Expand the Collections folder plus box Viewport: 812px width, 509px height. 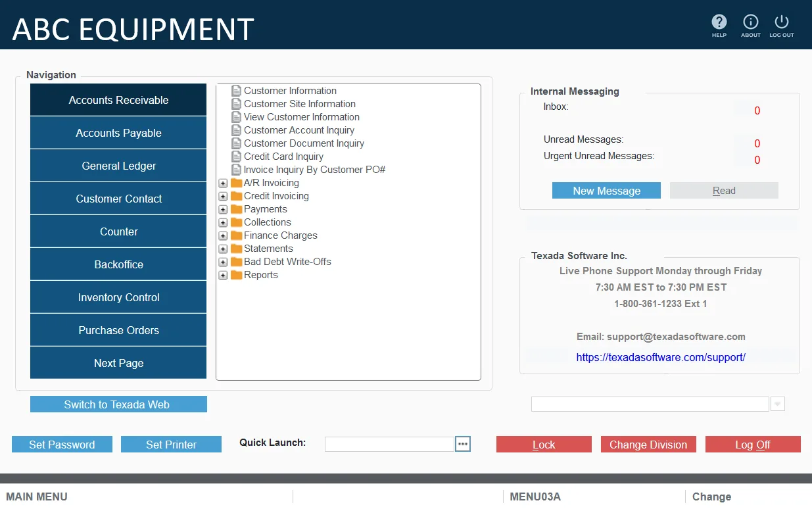tap(223, 223)
